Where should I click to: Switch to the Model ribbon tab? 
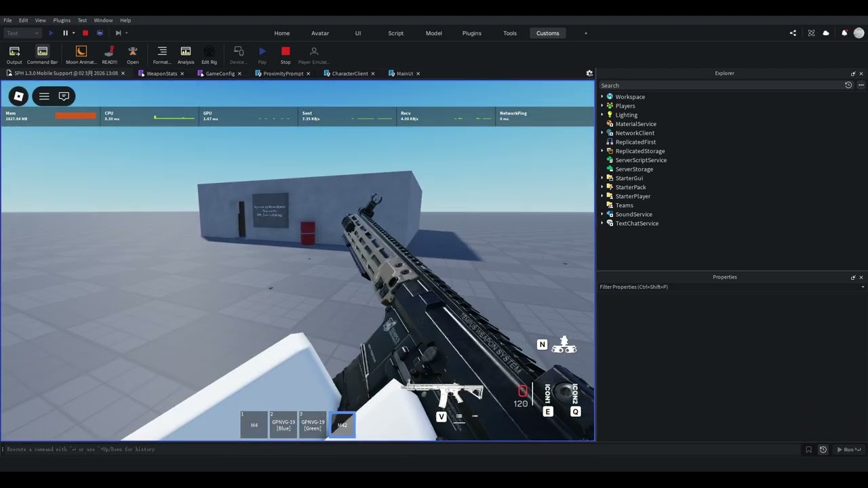pyautogui.click(x=434, y=33)
